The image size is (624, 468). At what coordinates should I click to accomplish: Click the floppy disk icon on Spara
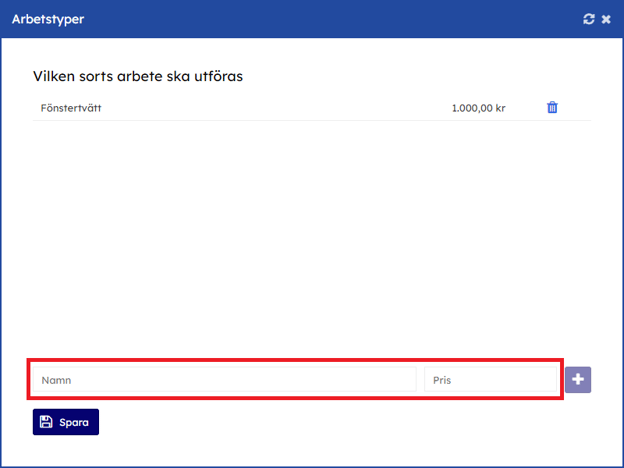46,423
